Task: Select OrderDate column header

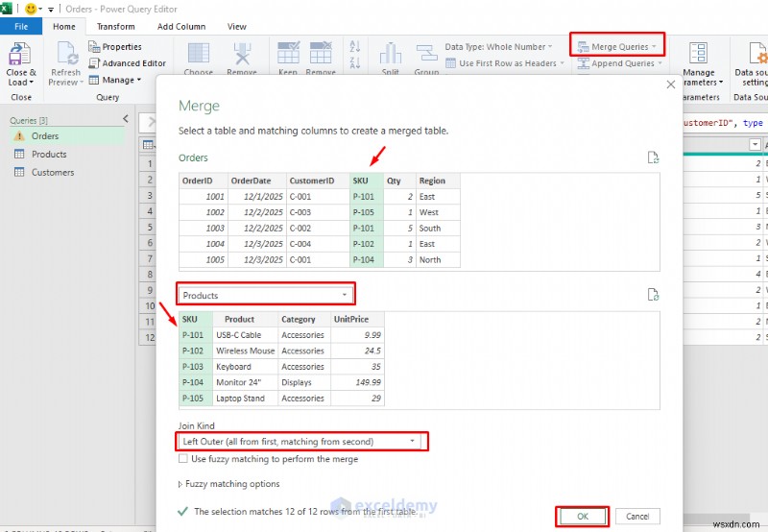Action: coord(256,181)
